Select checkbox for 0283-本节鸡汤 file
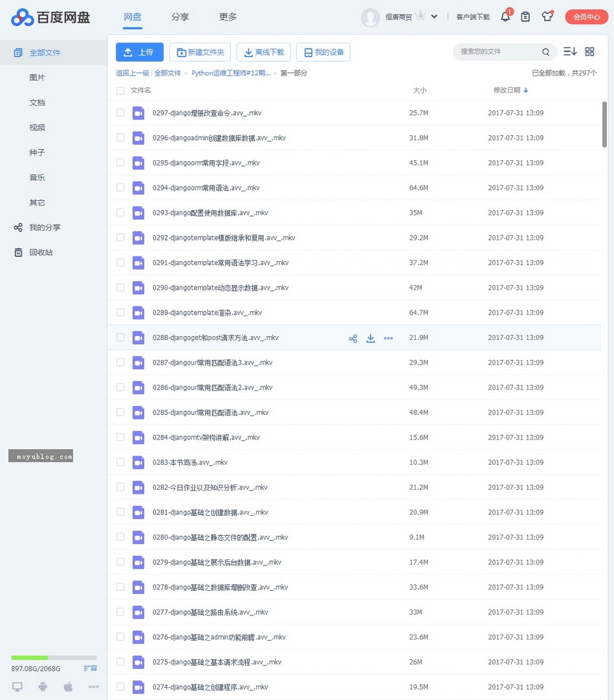This screenshot has width=614, height=700. pyautogui.click(x=120, y=462)
